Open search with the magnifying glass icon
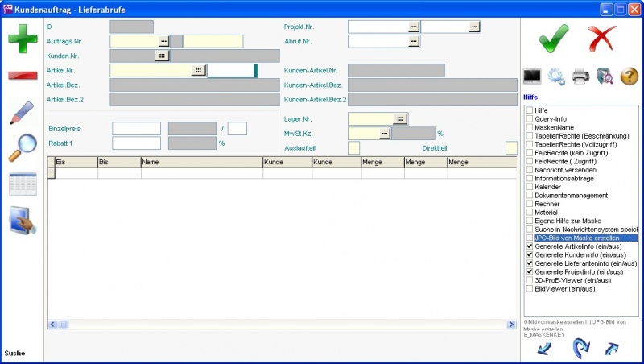 point(23,147)
